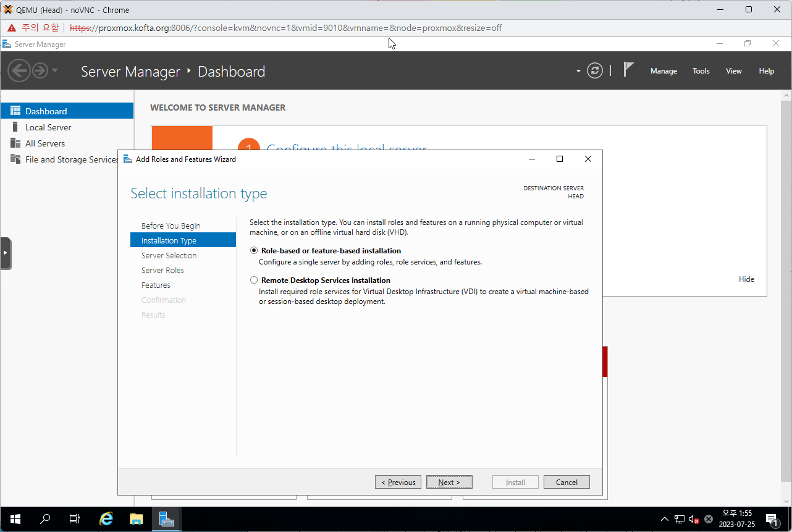
Task: Cancel the Add Roles and Features Wizard
Action: [x=567, y=483]
